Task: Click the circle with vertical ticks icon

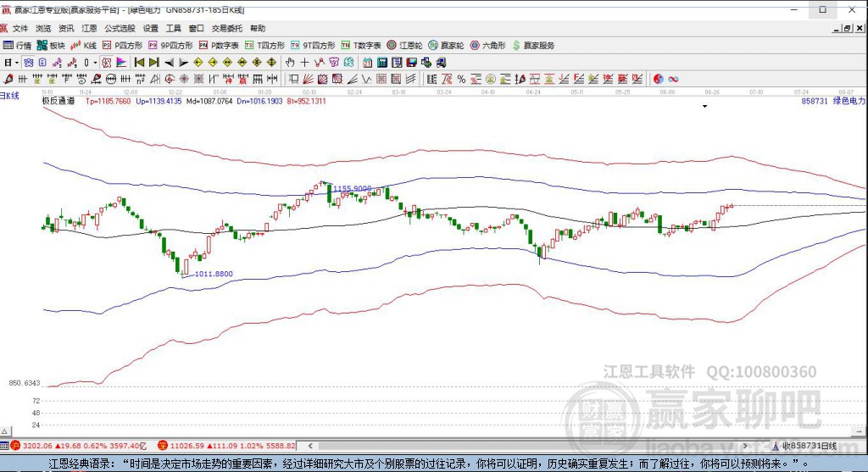Action: pos(111,79)
